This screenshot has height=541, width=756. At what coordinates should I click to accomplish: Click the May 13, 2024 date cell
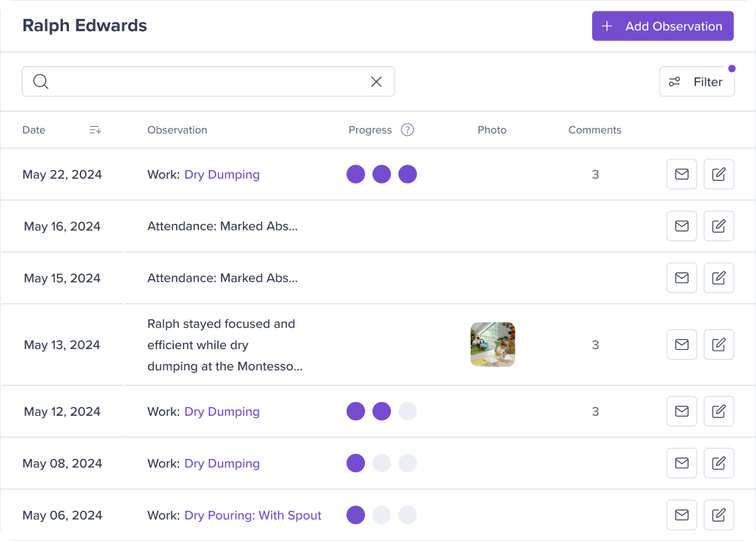point(61,344)
